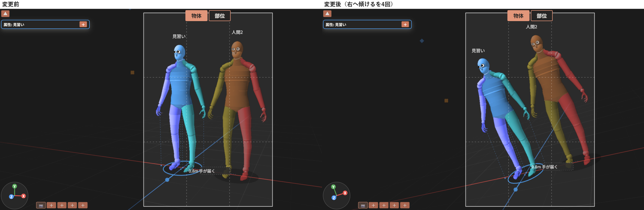Add camera preset in last plus slot, 変更前 view
The width and height of the screenshot is (644, 210).
[83, 205]
